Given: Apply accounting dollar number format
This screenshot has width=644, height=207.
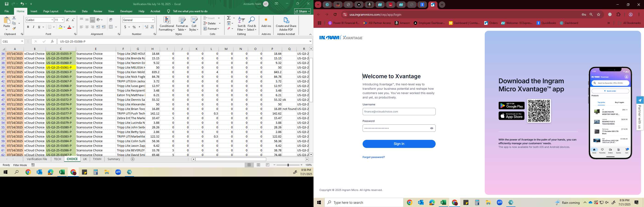Looking at the screenshot, I should pos(125,27).
